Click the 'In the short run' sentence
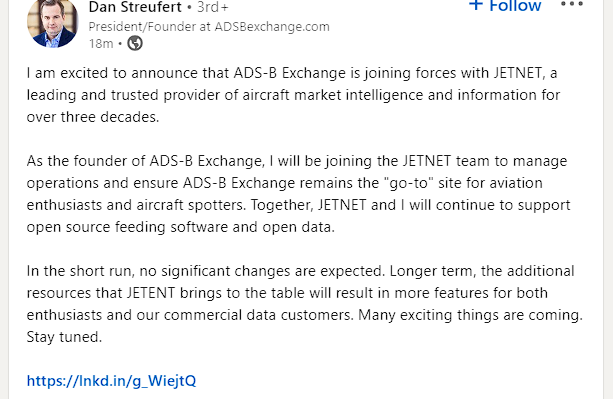613x399 pixels. [x=206, y=271]
